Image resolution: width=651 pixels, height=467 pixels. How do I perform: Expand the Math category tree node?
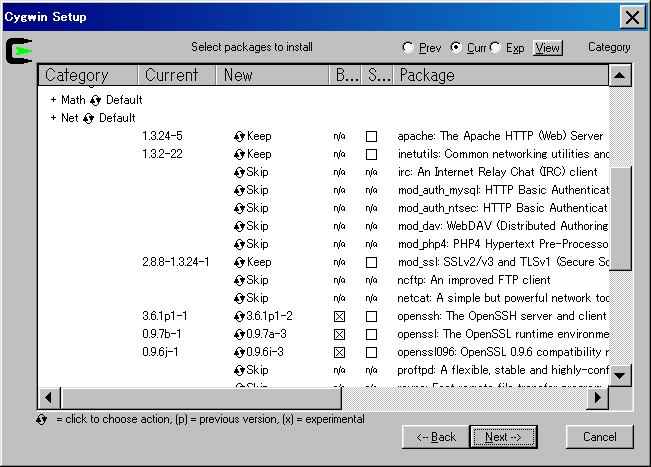tap(54, 100)
